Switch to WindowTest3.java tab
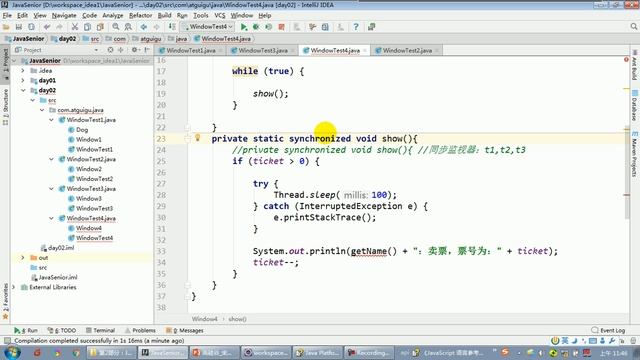The height and width of the screenshot is (360, 640). point(263,51)
